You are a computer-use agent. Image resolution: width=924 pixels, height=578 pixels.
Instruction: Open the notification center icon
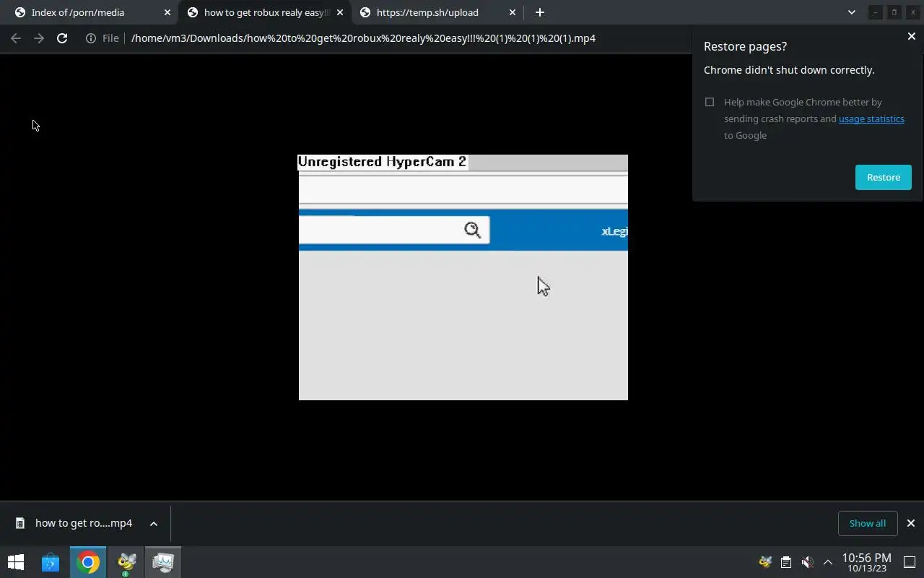[x=910, y=562]
